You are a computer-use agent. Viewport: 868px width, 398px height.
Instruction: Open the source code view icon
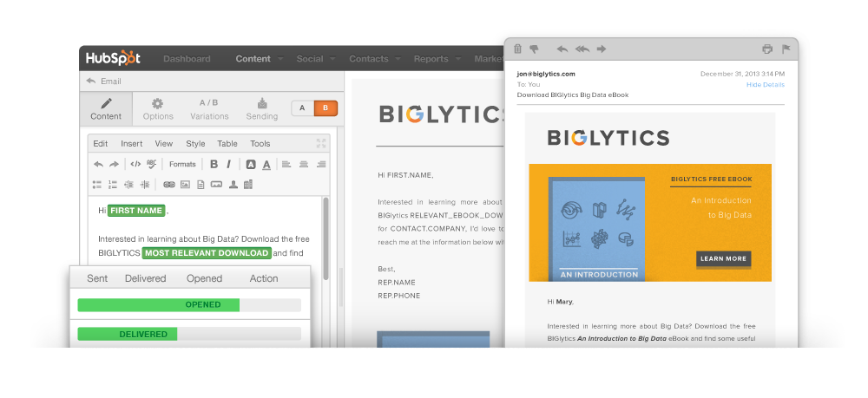135,164
